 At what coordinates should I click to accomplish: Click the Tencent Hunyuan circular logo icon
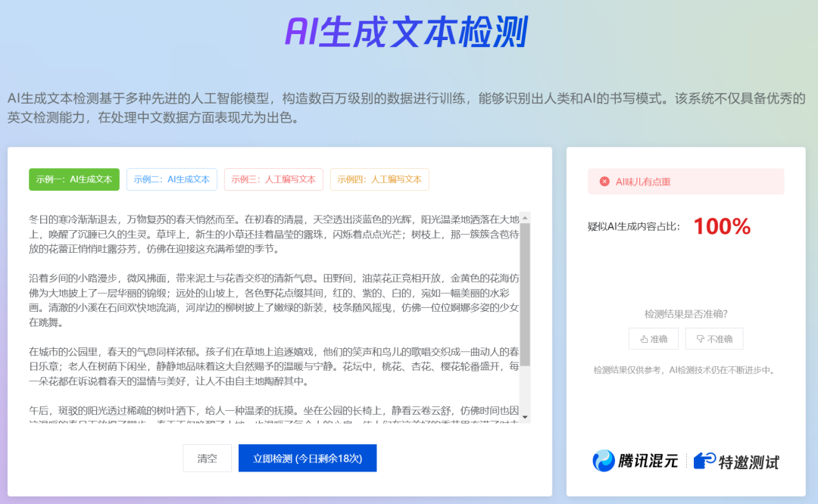click(x=602, y=459)
